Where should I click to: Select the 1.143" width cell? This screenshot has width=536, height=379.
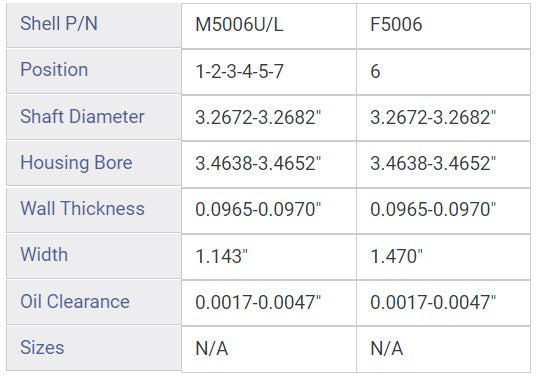point(269,257)
